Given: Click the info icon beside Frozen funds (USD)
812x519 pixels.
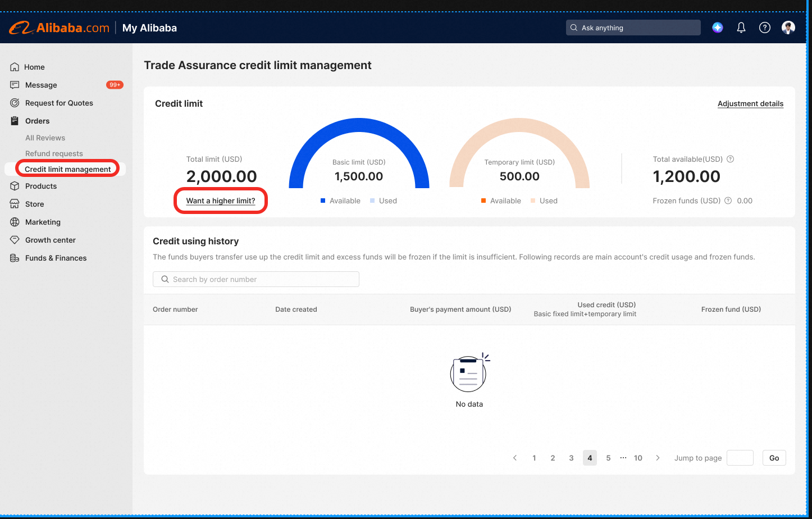Looking at the screenshot, I should 728,201.
